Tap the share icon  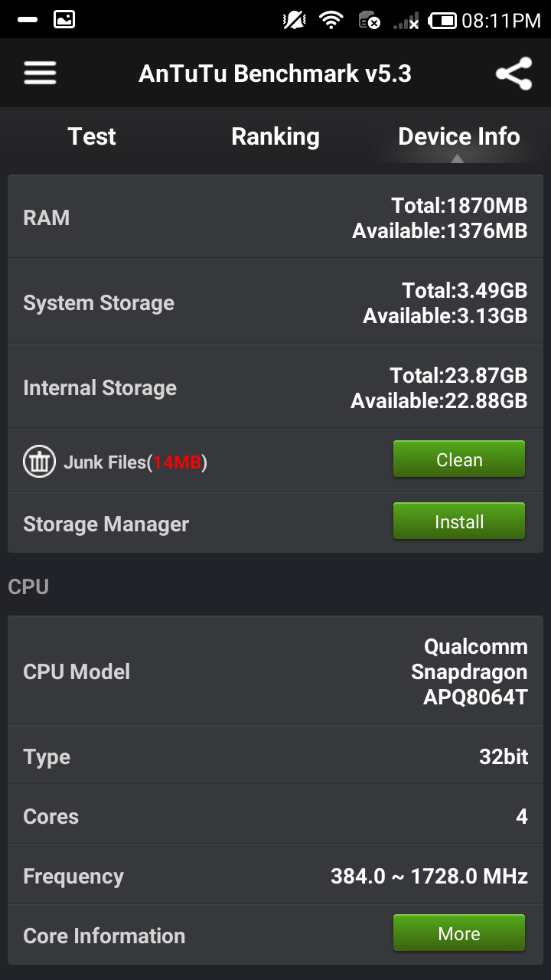coord(514,73)
